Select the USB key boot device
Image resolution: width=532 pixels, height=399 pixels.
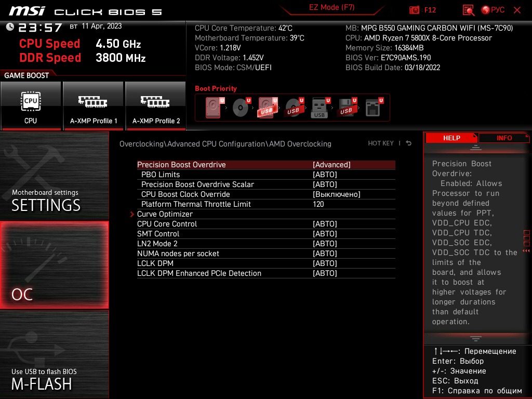320,108
